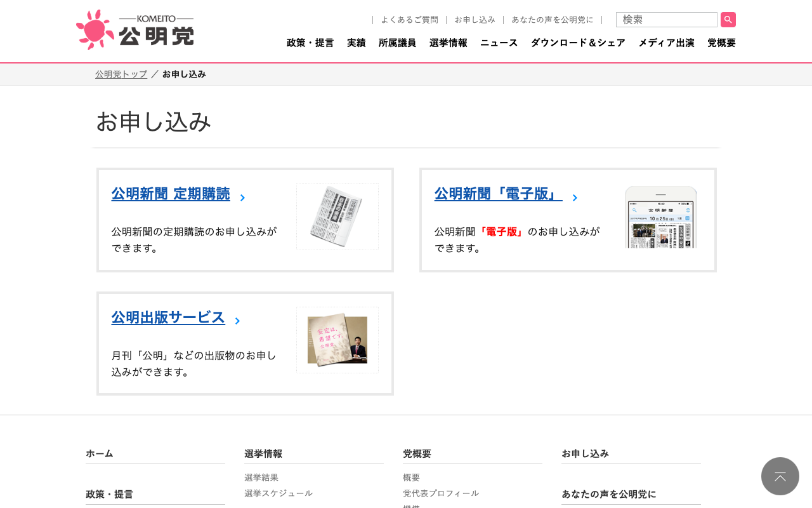Click the arrow beside 公明出版サービス
Screen dimensions: 812x508
point(237,321)
